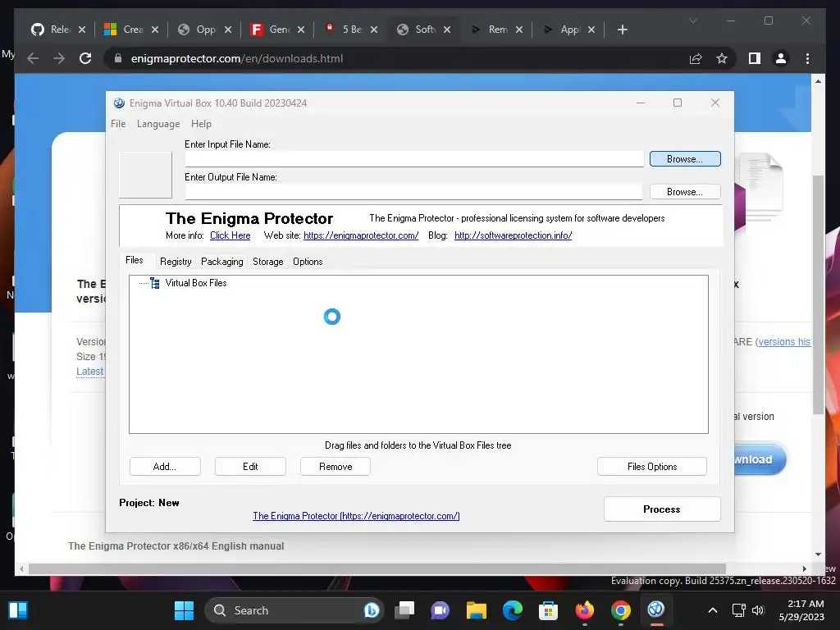
Task: Go forward in Chrome
Action: point(59,58)
